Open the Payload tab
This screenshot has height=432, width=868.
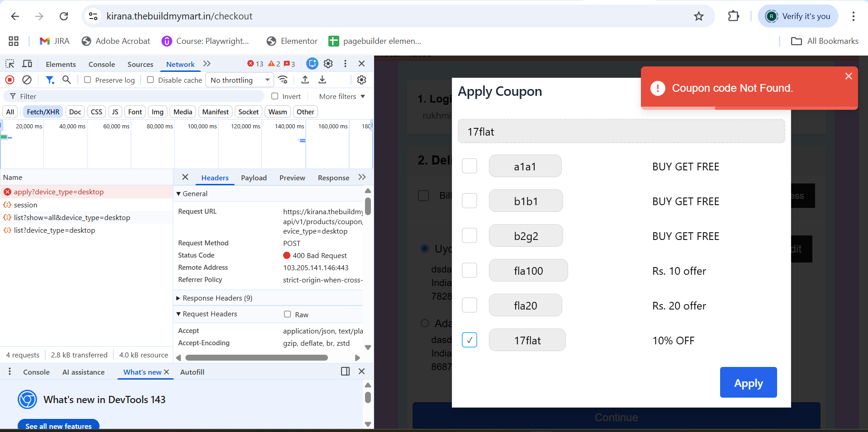point(254,178)
